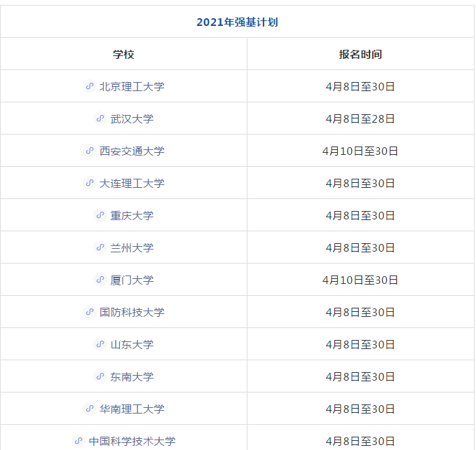Image resolution: width=476 pixels, height=450 pixels.
Task: Open the 厦门大学 link text
Action: (x=132, y=280)
